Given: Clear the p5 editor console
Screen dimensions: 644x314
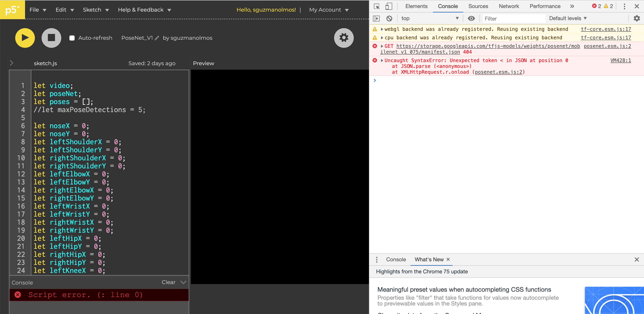Looking at the screenshot, I should point(169,282).
